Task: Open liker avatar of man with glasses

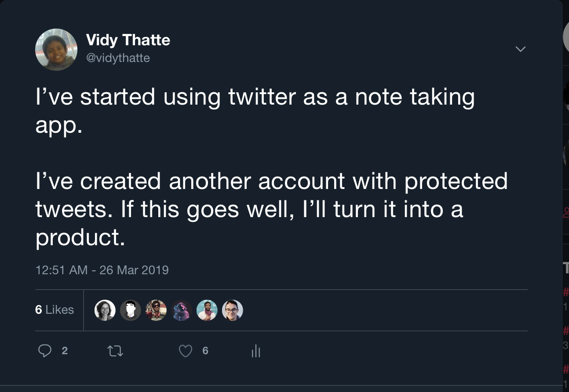Action: (233, 310)
